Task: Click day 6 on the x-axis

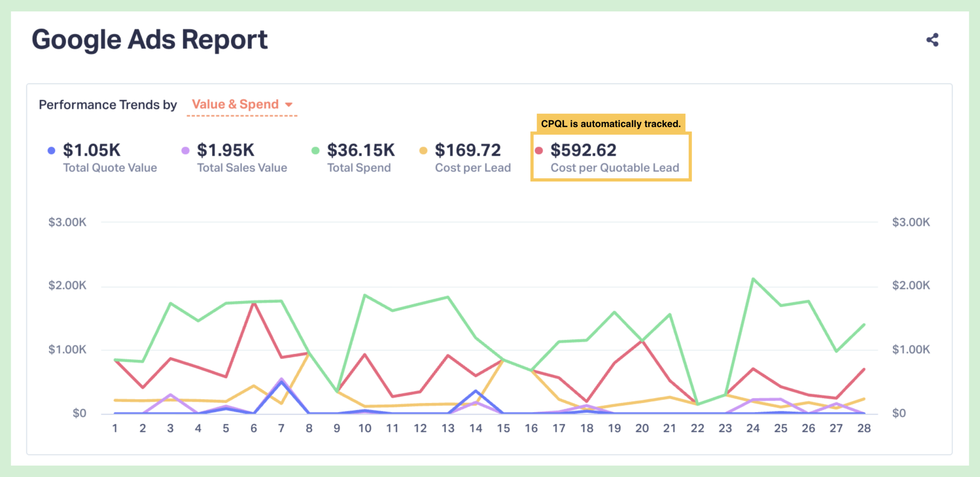Action: 253,428
